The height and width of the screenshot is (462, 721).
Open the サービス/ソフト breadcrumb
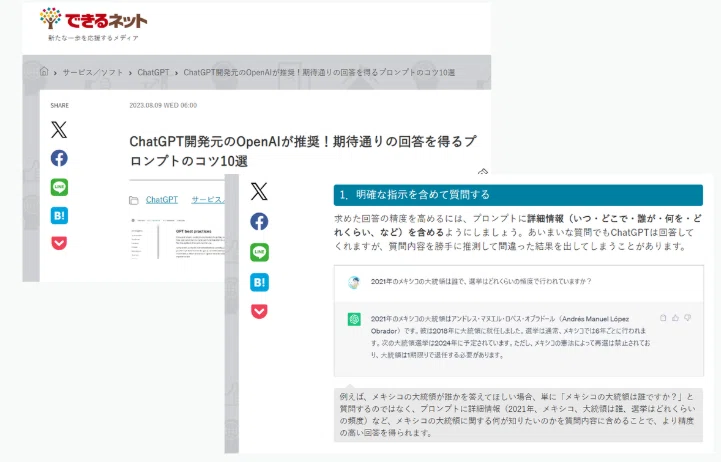point(93,73)
